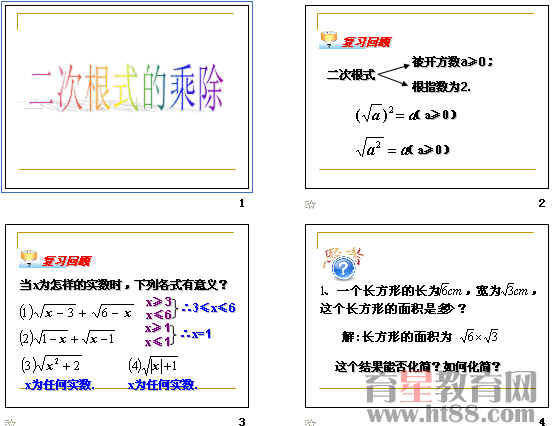Select slide 4 thumbnail about 长方形的面积
The height and width of the screenshot is (426, 552).
pos(427,316)
